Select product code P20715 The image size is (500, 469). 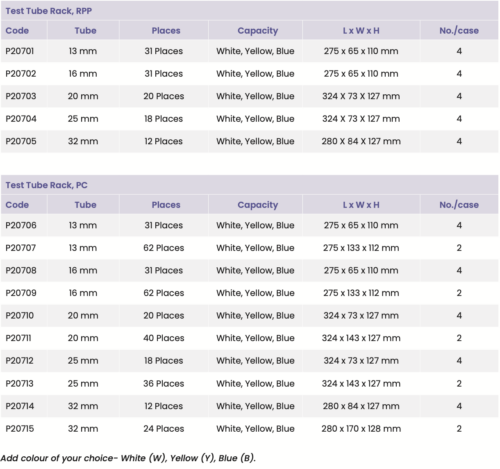(20, 429)
